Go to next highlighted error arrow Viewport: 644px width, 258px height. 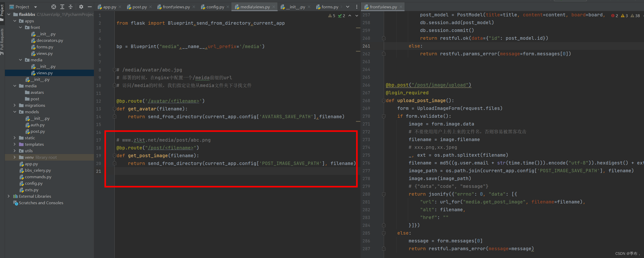tap(357, 16)
